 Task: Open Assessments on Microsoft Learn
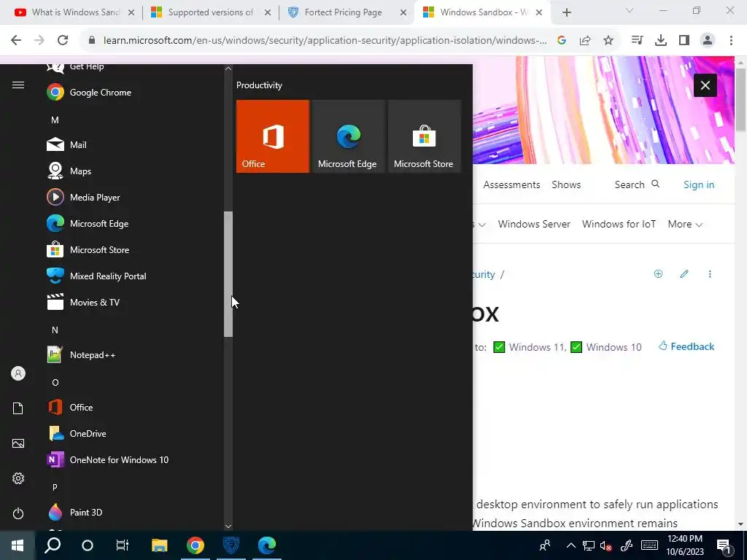click(x=511, y=184)
